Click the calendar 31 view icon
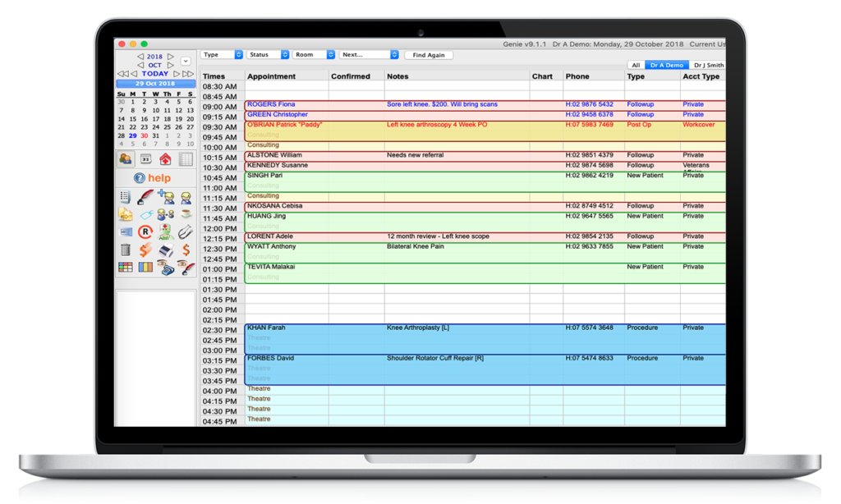The height and width of the screenshot is (504, 841). [145, 159]
